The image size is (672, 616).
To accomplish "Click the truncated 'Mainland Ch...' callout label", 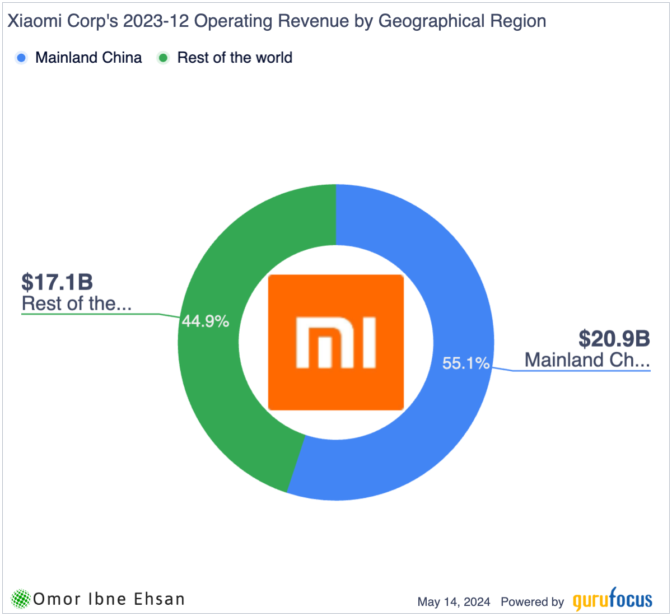I will click(x=587, y=360).
